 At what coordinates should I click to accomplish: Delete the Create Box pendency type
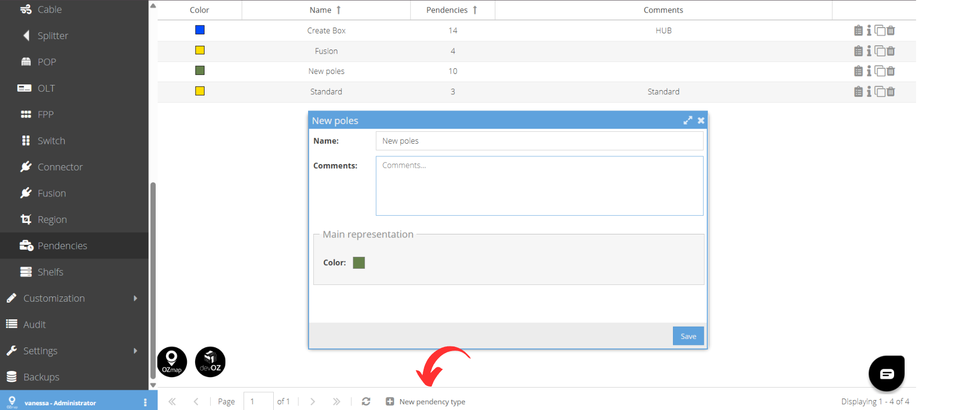(x=890, y=31)
